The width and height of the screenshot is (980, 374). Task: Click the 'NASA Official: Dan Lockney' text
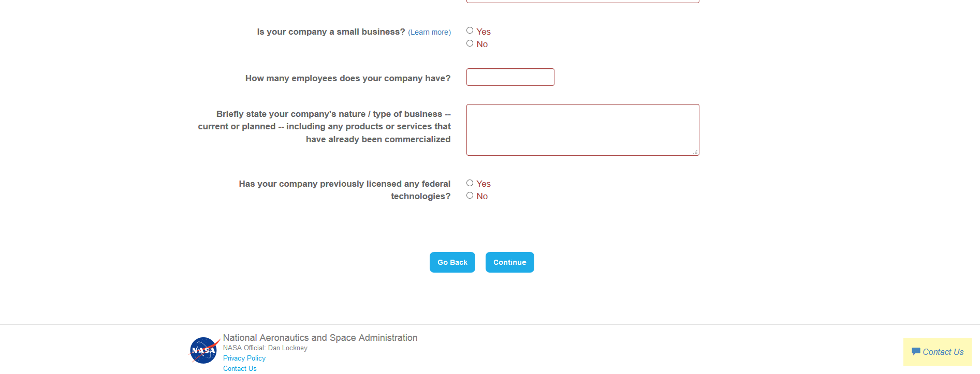coord(265,348)
